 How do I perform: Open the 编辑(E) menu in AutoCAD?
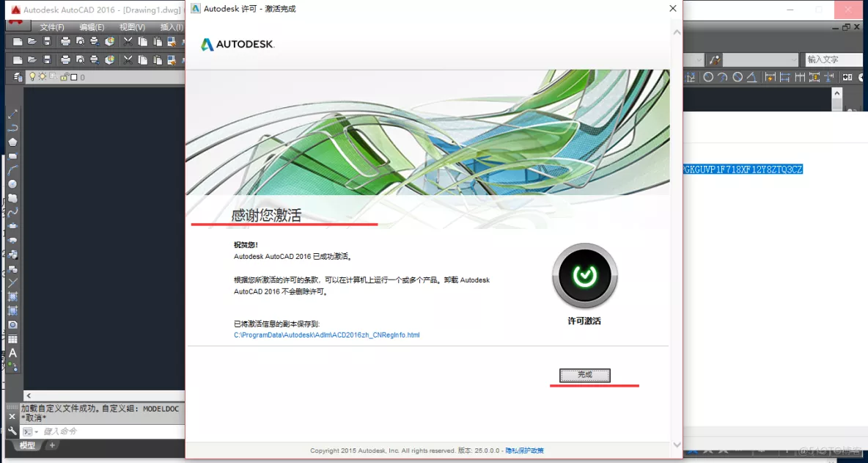point(92,27)
